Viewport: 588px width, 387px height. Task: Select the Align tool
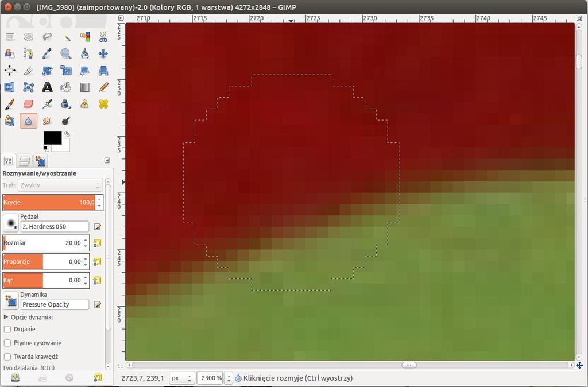pos(10,71)
